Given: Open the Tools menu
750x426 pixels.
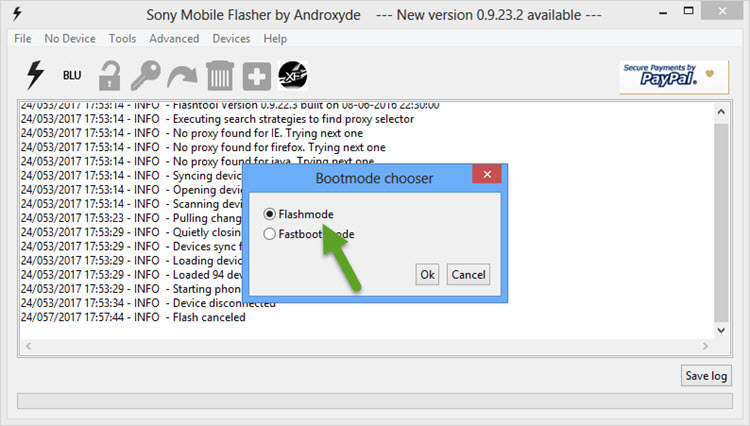Looking at the screenshot, I should (122, 38).
